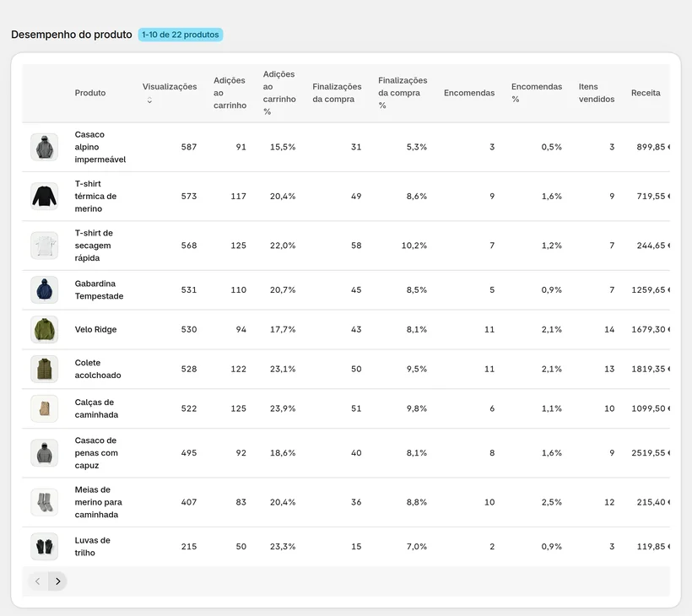This screenshot has height=616, width=692.
Task: Click the Produto column header
Action: [x=90, y=93]
